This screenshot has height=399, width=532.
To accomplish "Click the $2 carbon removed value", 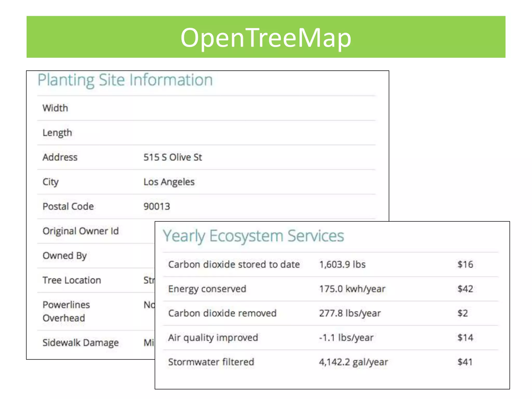I will pyautogui.click(x=463, y=313).
